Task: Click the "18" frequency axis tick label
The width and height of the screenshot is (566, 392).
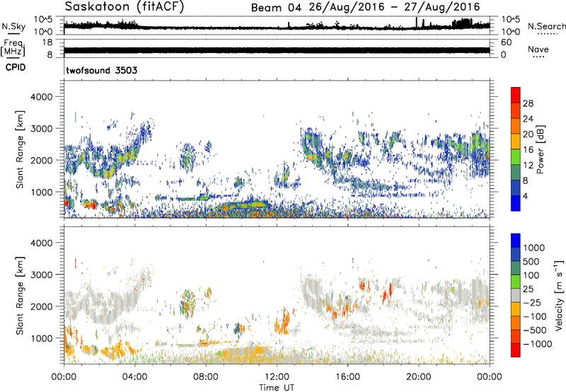Action: pos(47,42)
